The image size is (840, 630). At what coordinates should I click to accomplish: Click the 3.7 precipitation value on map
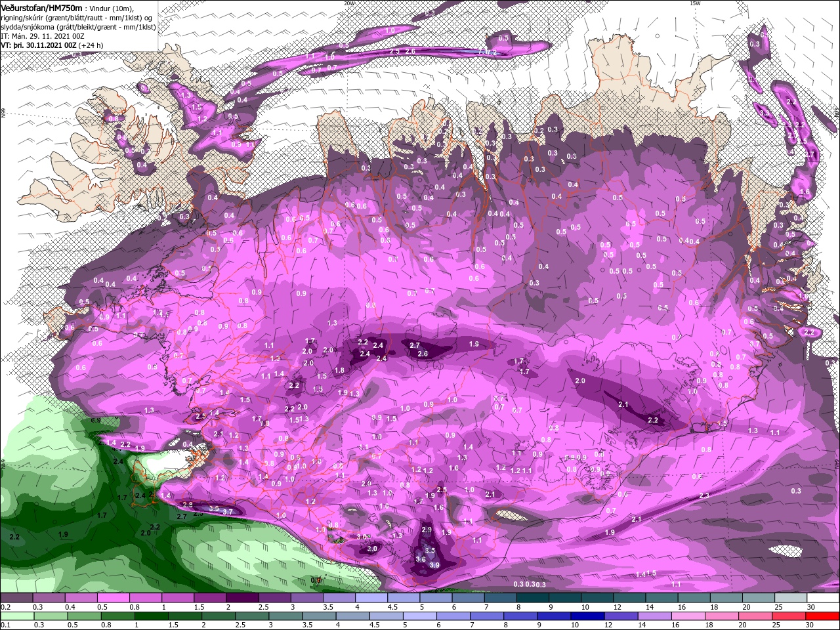pyautogui.click(x=228, y=511)
